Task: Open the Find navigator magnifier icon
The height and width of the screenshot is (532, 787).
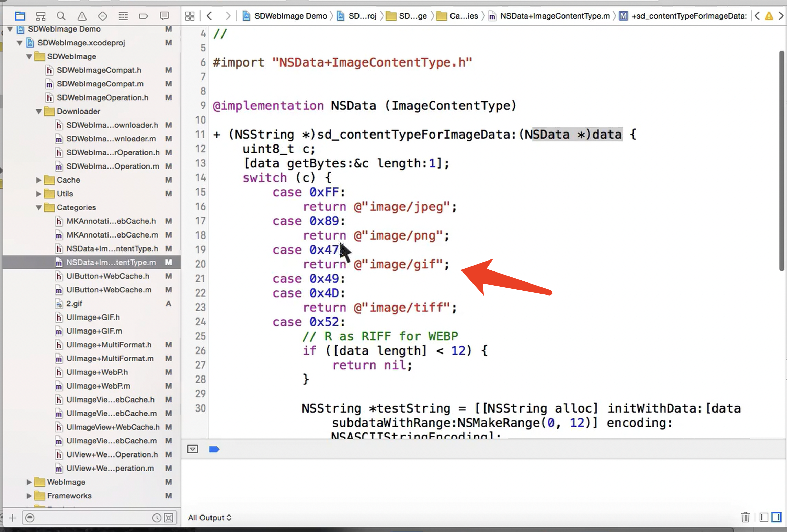Action: pos(61,16)
